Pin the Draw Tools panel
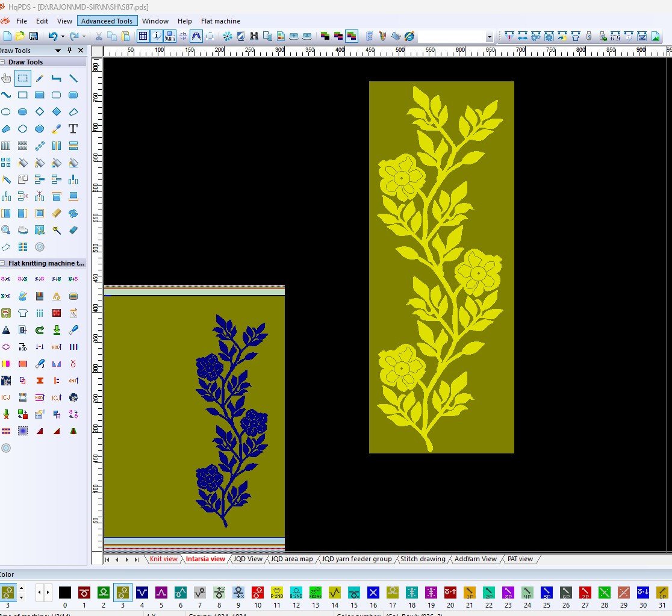This screenshot has width=672, height=616. [x=70, y=51]
